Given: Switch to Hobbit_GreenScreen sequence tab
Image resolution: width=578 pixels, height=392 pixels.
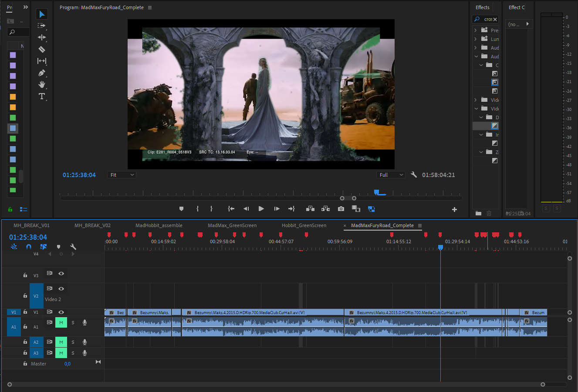Looking at the screenshot, I should [304, 225].
